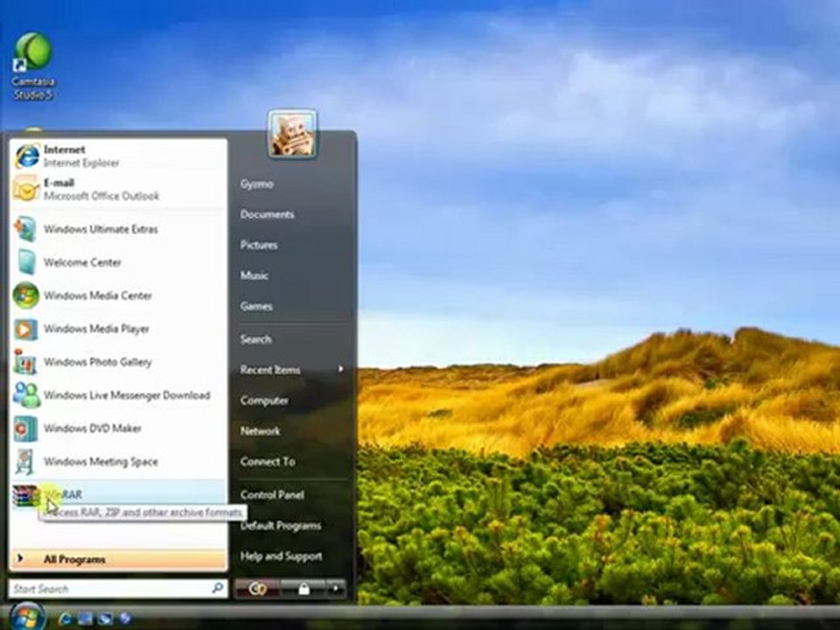
Task: Select Connect To in Start menu
Action: click(268, 461)
